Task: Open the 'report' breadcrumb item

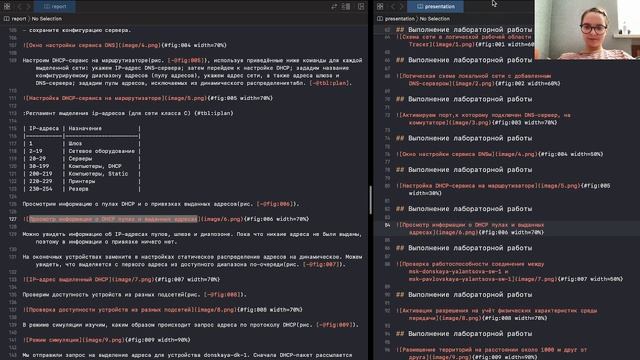Action: coord(19,19)
